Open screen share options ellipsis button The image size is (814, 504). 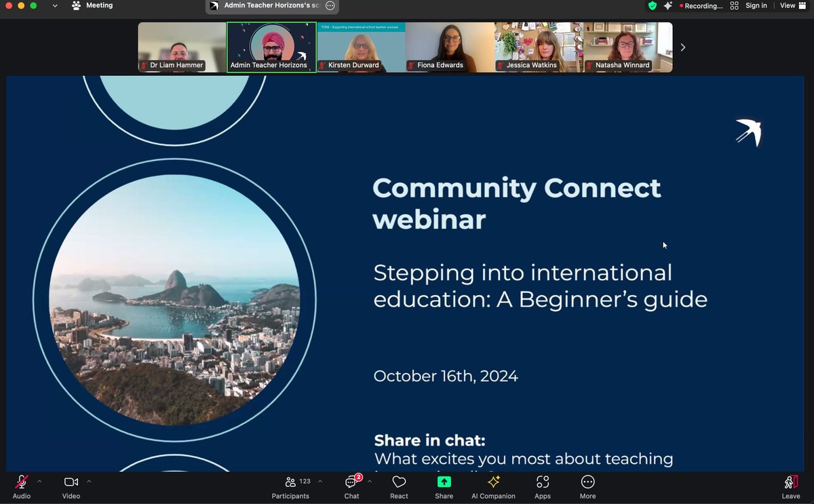(x=330, y=5)
